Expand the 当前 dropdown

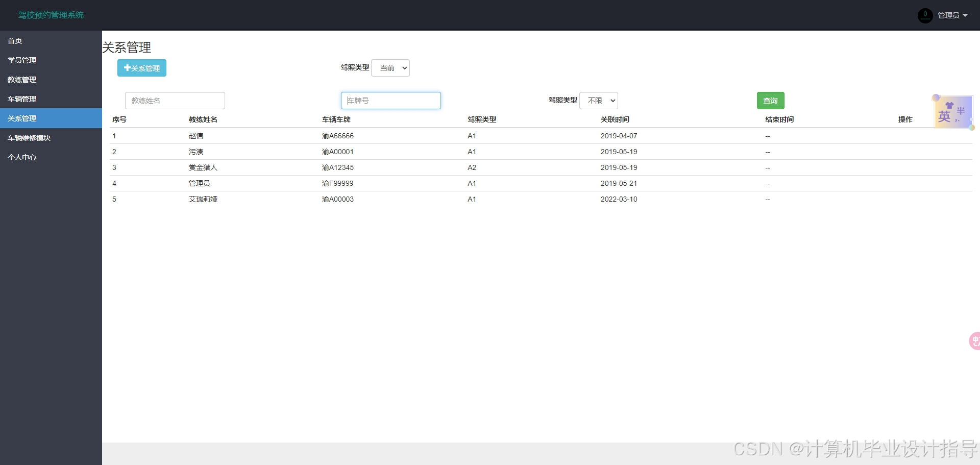390,68
